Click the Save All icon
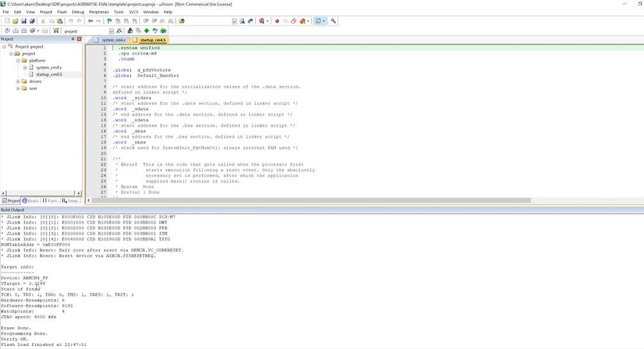 tap(32, 21)
